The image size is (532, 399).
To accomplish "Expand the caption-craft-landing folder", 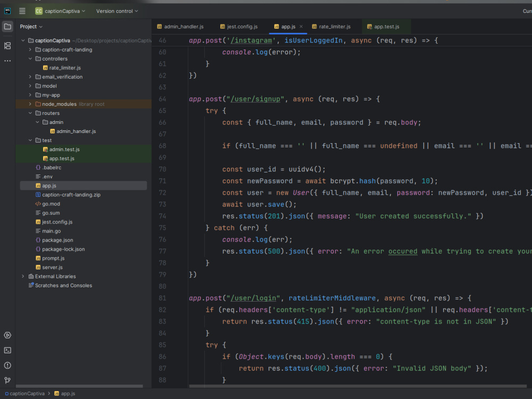I will [x=30, y=49].
